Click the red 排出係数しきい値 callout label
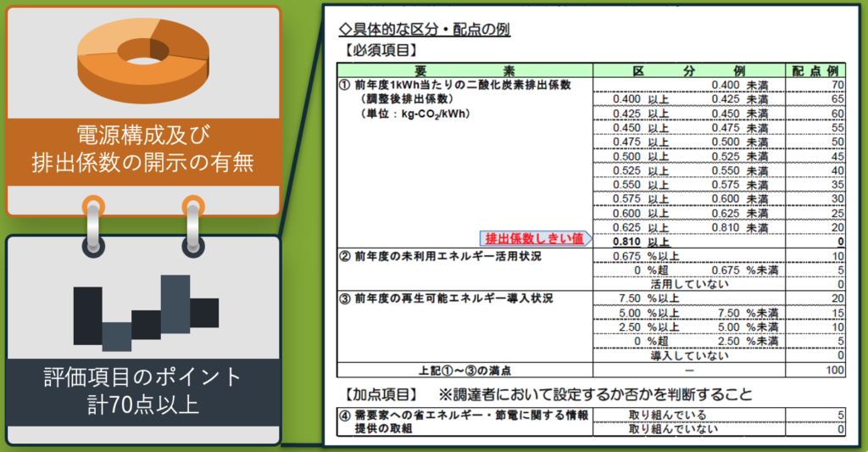This screenshot has width=868, height=452. tap(533, 238)
